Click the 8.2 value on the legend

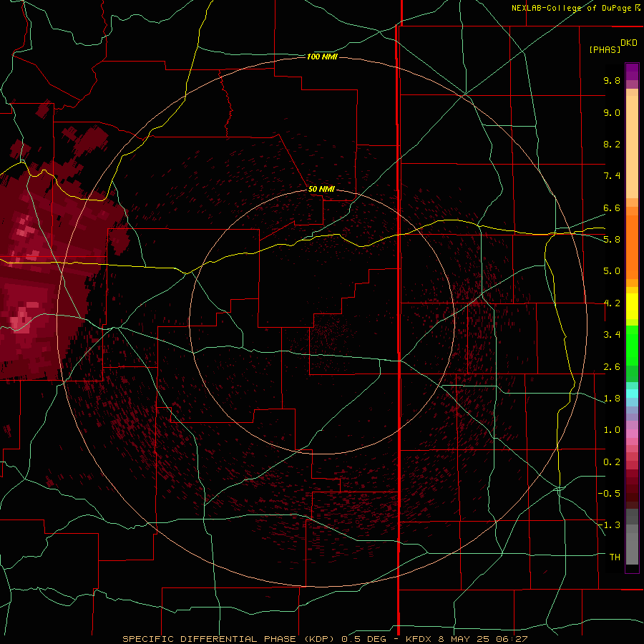click(x=612, y=144)
